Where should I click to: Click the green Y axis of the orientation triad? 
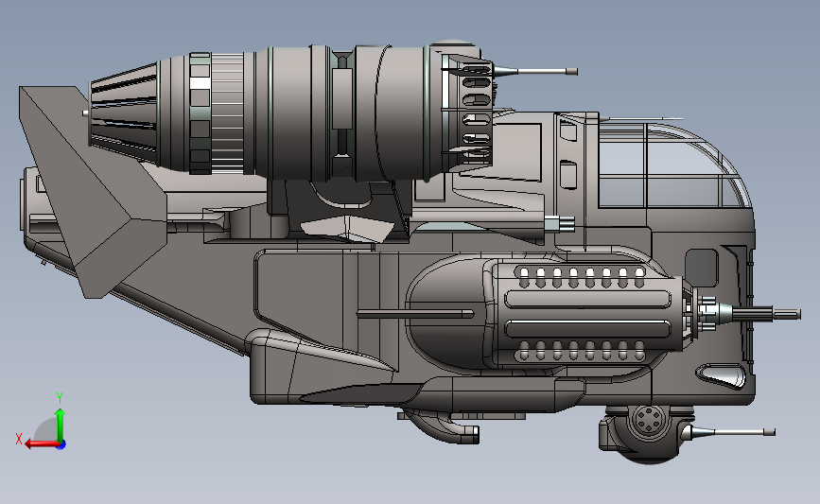61,426
